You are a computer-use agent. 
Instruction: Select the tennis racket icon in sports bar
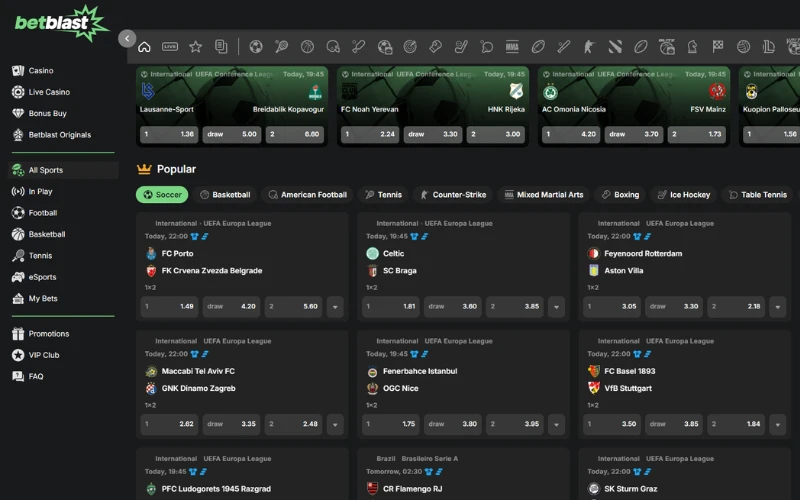[282, 47]
